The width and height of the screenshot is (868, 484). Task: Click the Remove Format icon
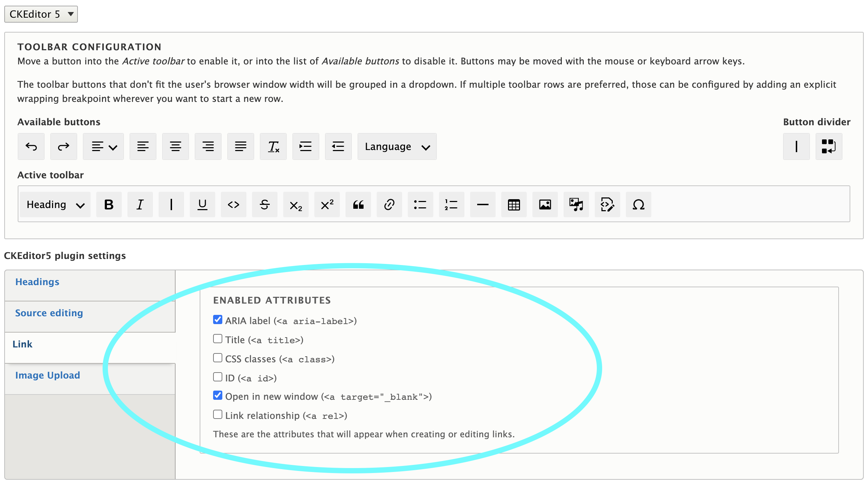(x=273, y=146)
